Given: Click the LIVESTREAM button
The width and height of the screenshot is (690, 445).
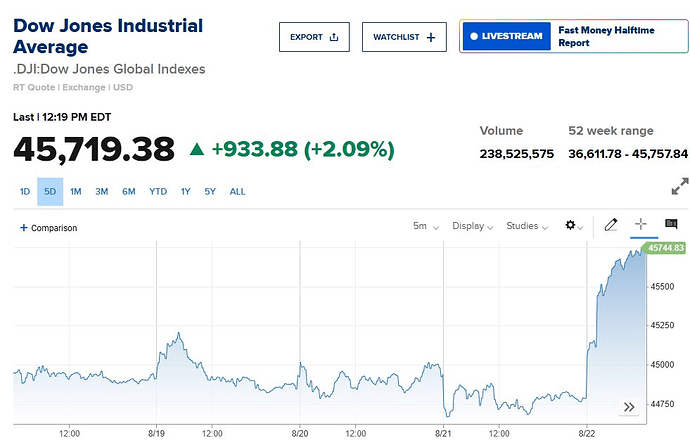Looking at the screenshot, I should pos(505,37).
